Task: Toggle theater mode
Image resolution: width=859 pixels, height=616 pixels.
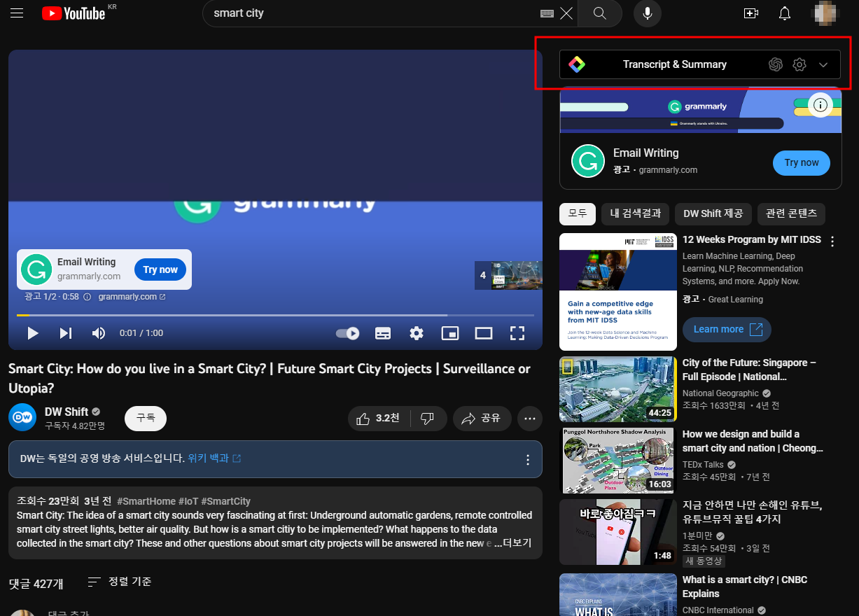Action: (x=484, y=333)
